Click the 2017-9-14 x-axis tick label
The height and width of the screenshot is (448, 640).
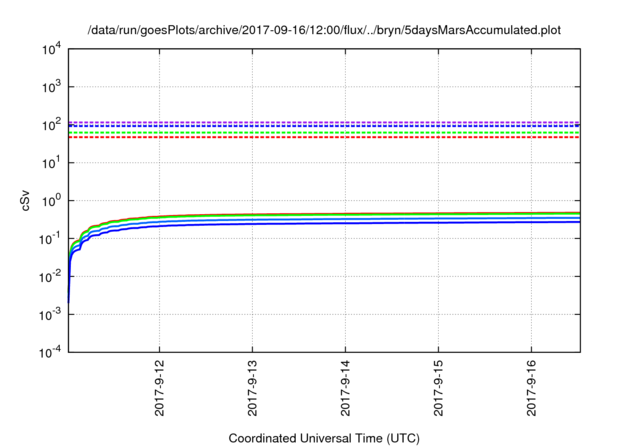point(345,388)
